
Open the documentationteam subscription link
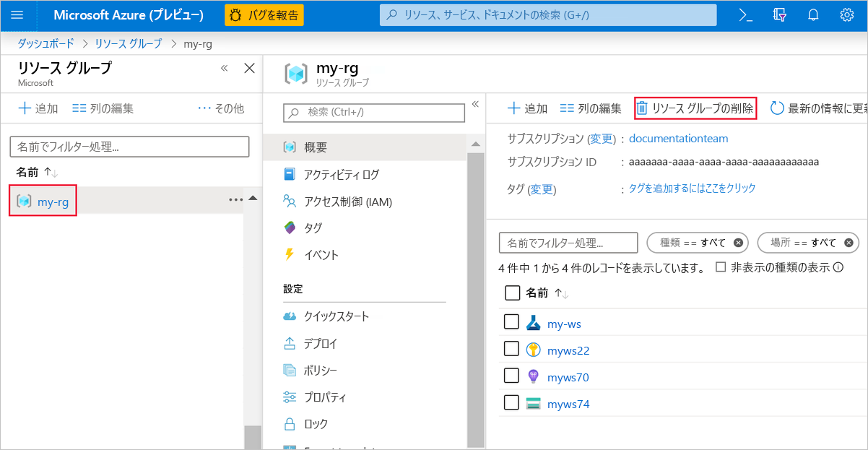[x=679, y=138]
